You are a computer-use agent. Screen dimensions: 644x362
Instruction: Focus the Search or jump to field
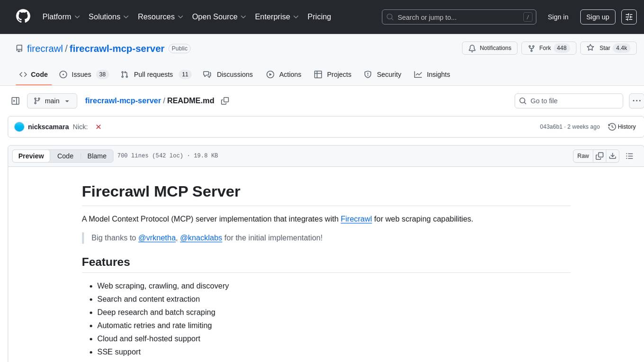click(x=459, y=17)
